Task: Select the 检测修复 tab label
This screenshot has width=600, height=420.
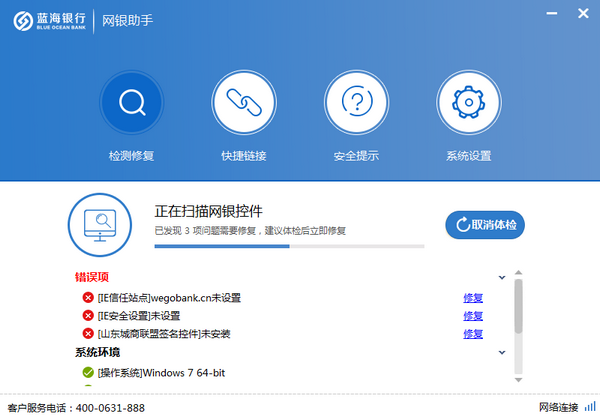Action: (131, 156)
